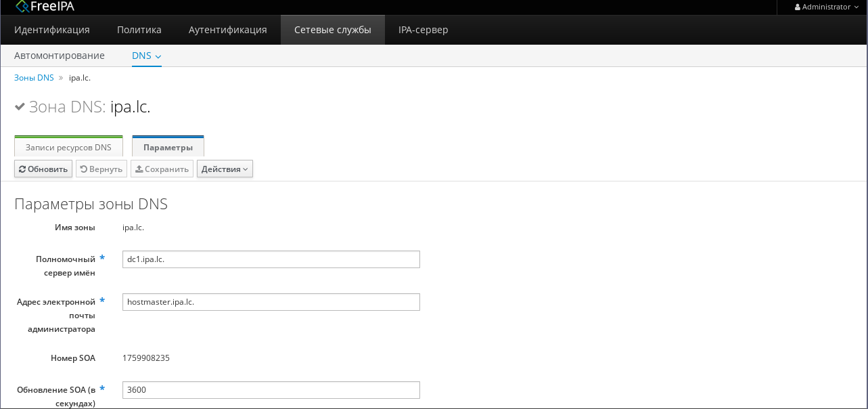Open the Автомонтирование submenu
Image resolution: width=868 pixels, height=409 pixels.
pos(60,56)
